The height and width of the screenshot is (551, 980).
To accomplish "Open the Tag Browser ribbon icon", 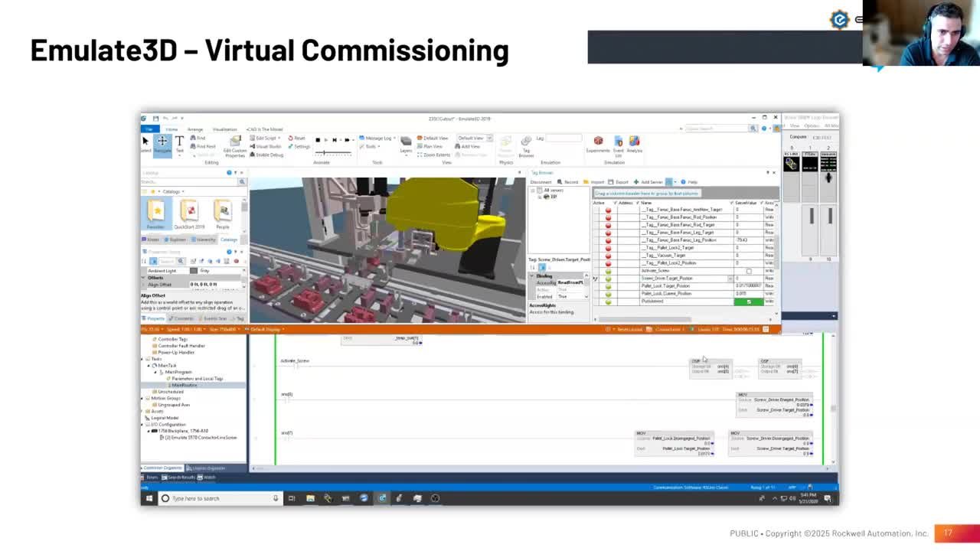I will click(526, 145).
